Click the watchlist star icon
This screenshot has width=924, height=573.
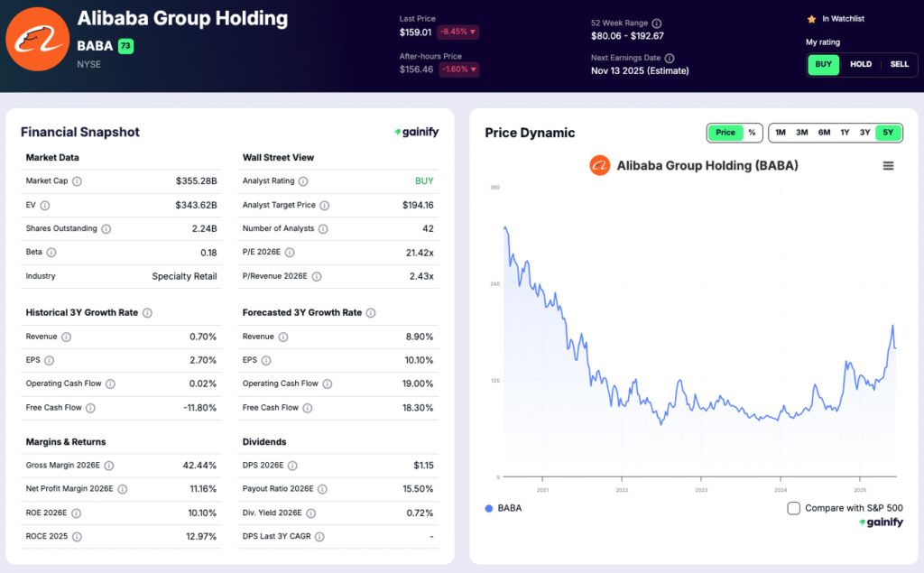pyautogui.click(x=811, y=18)
